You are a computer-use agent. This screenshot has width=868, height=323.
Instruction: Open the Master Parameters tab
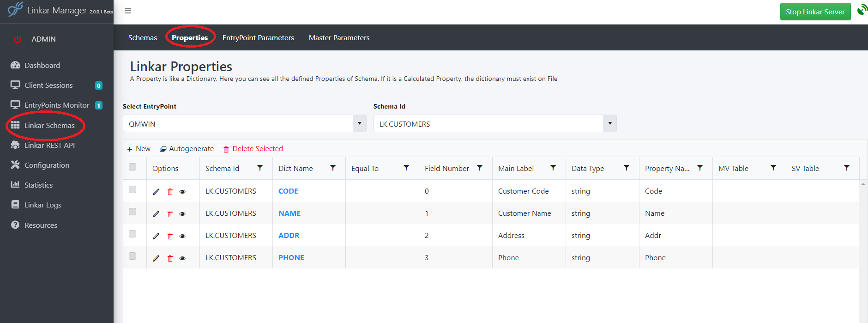[339, 38]
